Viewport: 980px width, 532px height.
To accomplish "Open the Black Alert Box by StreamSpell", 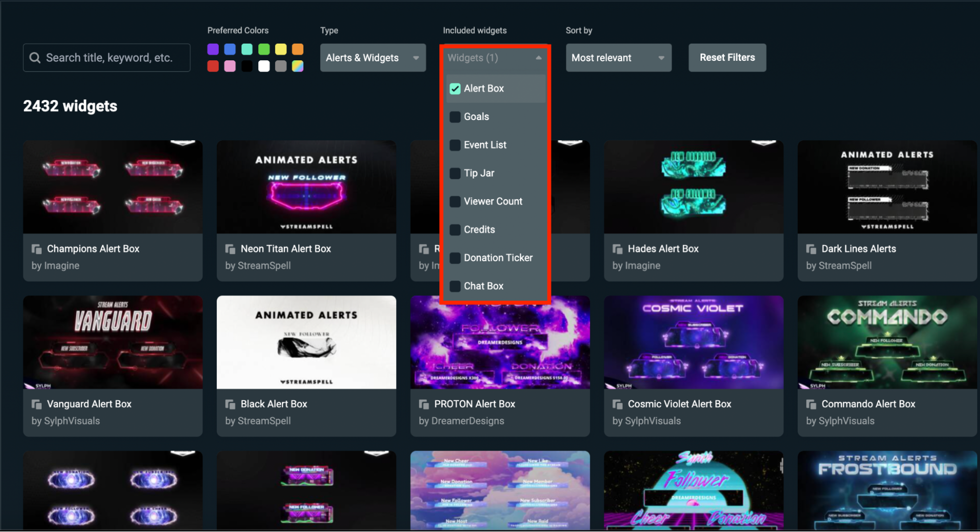I will coord(306,342).
